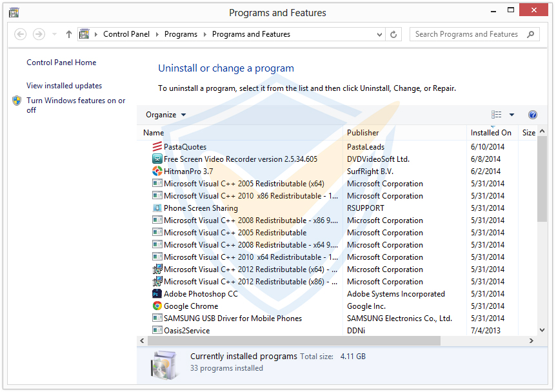
Task: Sort the list by Publisher column
Action: coord(362,132)
